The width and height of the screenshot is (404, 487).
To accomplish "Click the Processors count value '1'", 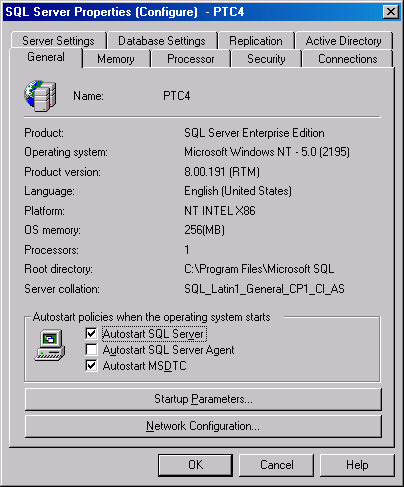I will tap(187, 250).
